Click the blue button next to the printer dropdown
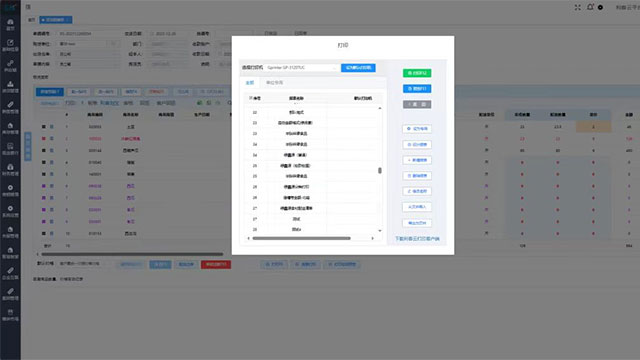 tap(358, 68)
